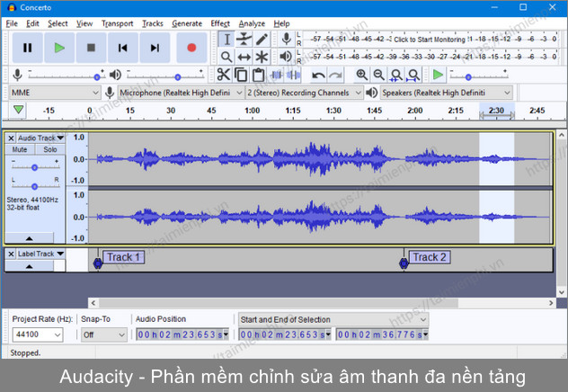Viewport: 568px width, 392px height.
Task: Open the Transport menu
Action: pos(117,23)
